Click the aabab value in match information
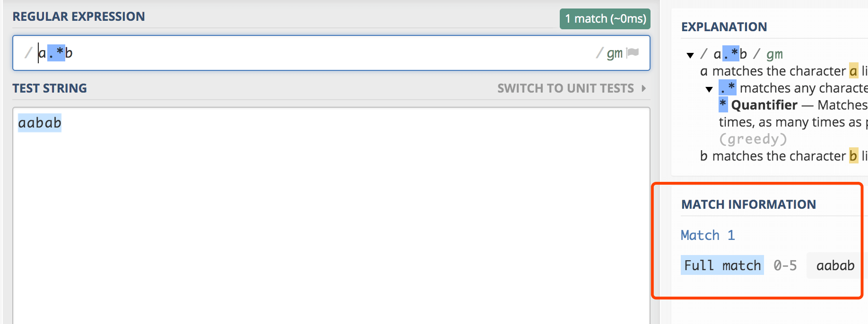Screen dimensions: 868x324 tap(835, 265)
